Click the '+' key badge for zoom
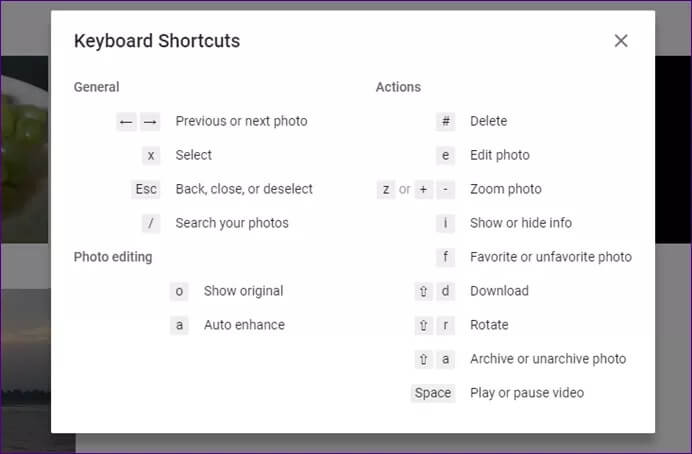Image resolution: width=692 pixels, height=454 pixels. point(424,189)
